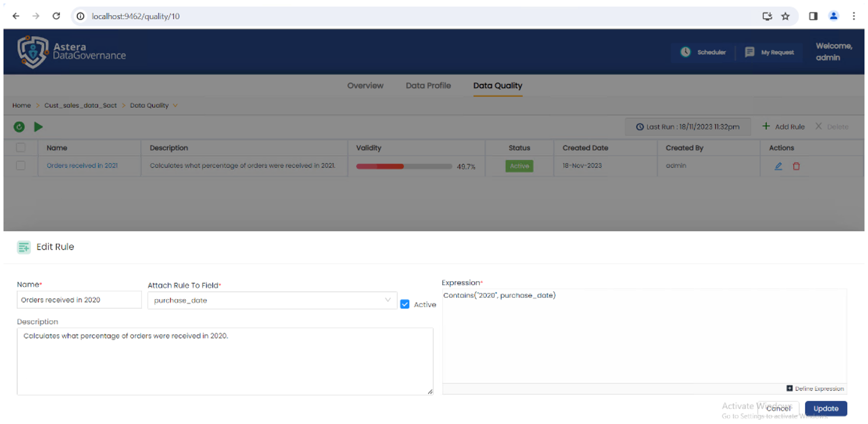Image resolution: width=868 pixels, height=424 pixels.
Task: Open Cust_sales_data_Sact breadcrumb link
Action: [80, 105]
